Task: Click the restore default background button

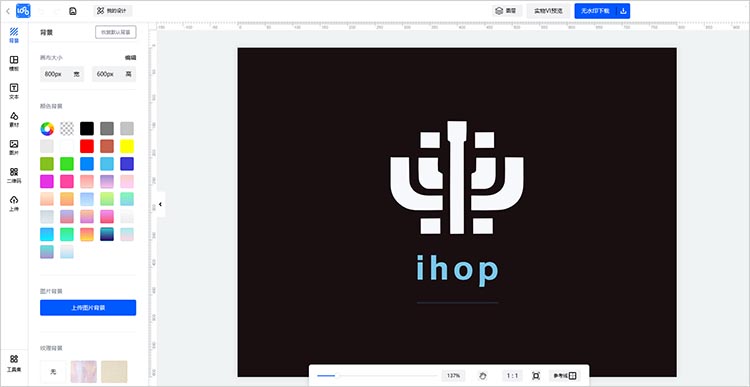Action: point(116,32)
